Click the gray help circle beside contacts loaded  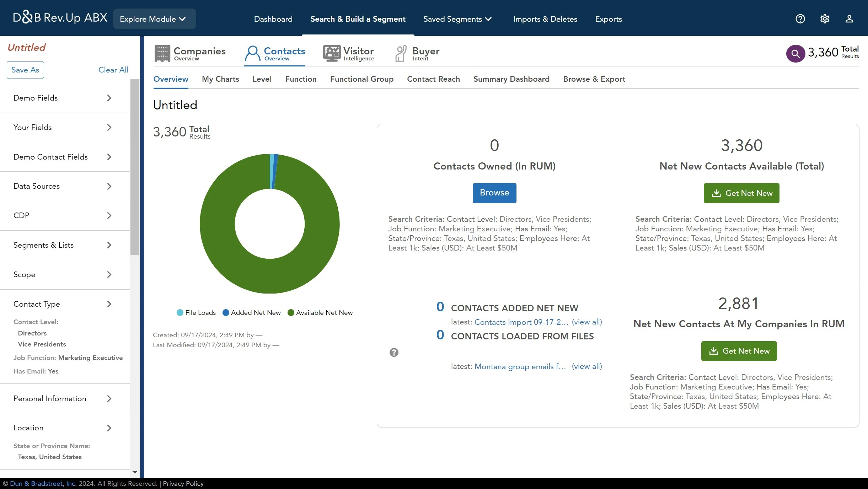coord(394,353)
